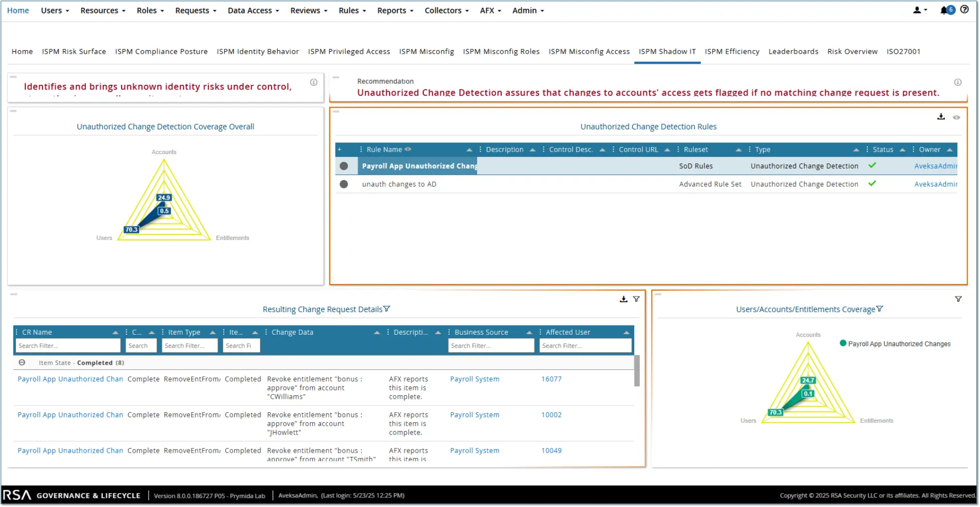Open the Reviews dropdown menu
The image size is (980, 507).
pyautogui.click(x=309, y=10)
